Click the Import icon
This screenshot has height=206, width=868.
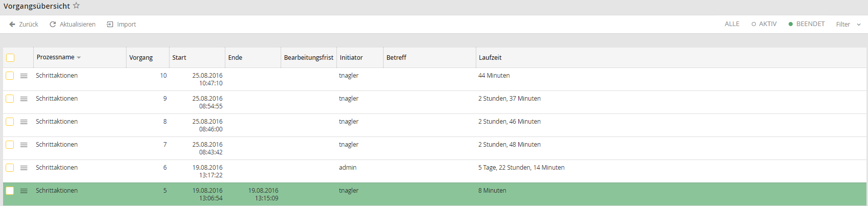pos(110,24)
